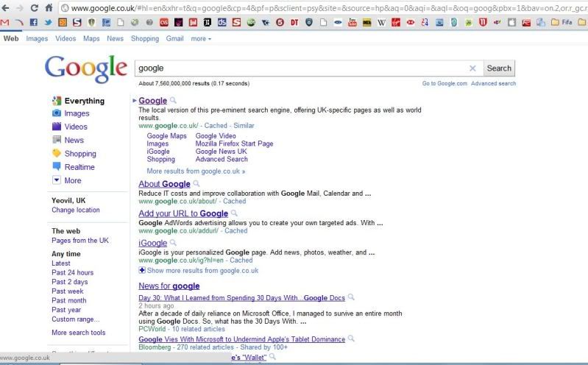Filter results by Images in the sidebar

[77, 113]
